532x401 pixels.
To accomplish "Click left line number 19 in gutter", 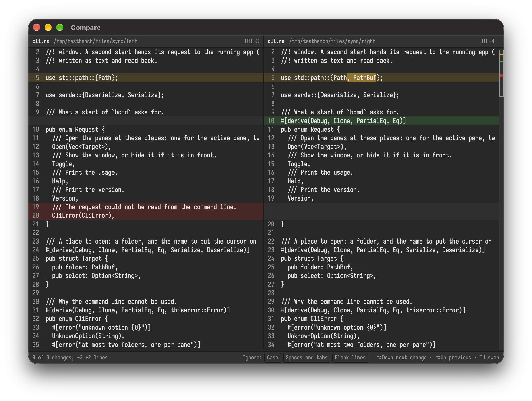I will click(36, 207).
